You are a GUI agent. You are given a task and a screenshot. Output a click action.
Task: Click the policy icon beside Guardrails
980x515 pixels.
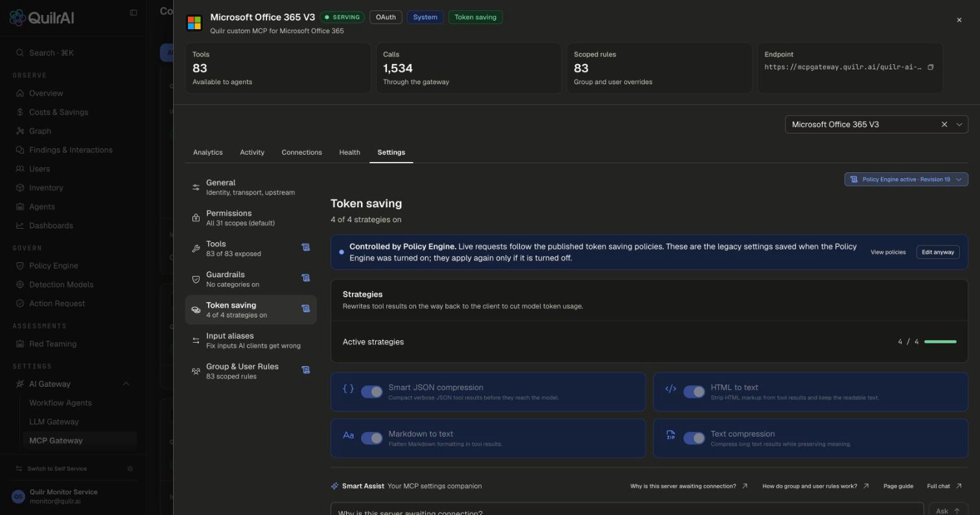306,278
